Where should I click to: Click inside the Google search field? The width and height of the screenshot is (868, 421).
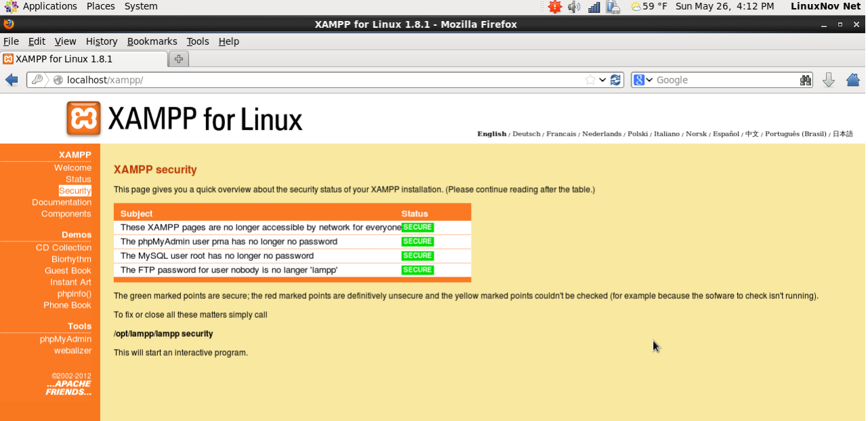point(725,80)
